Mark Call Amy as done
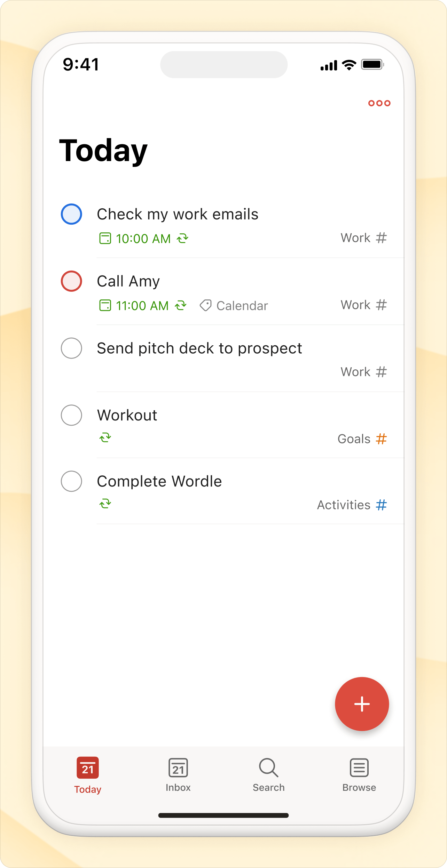 point(71,281)
